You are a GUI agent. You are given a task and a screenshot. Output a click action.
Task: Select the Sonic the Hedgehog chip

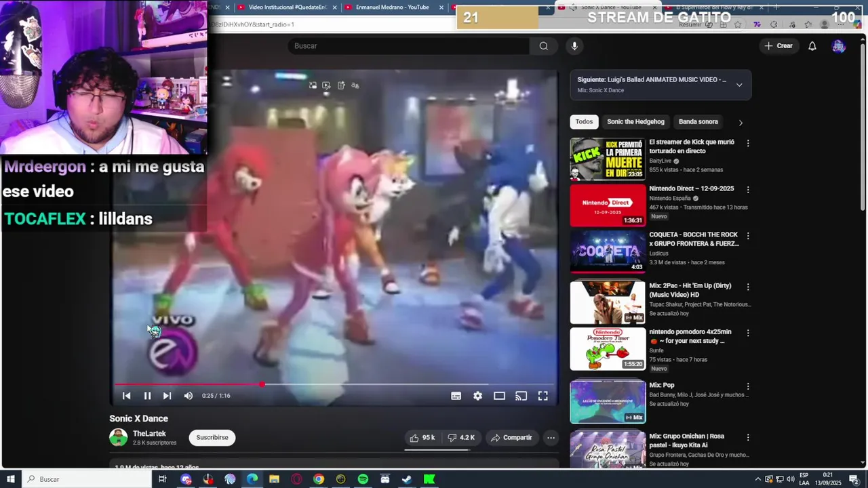click(x=635, y=122)
